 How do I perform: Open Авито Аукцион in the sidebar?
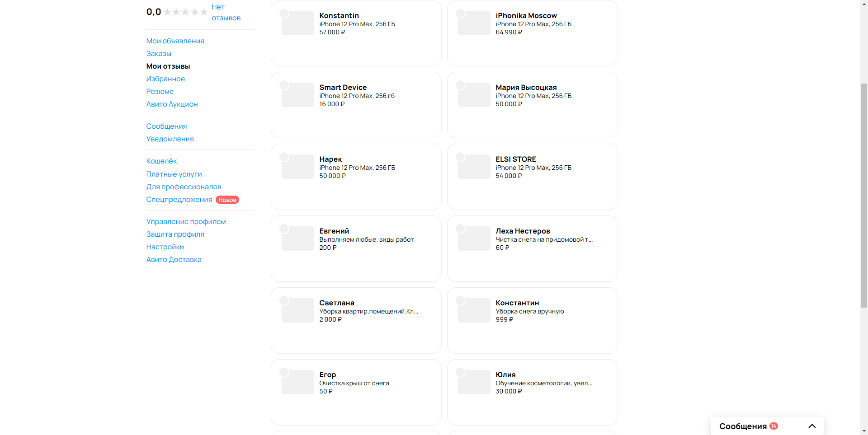(172, 104)
